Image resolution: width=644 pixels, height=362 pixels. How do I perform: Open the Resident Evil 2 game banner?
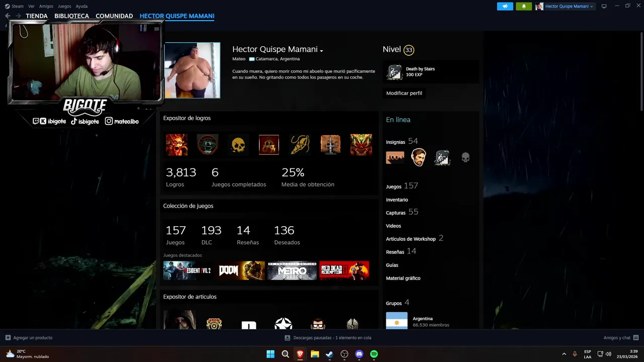tap(187, 270)
